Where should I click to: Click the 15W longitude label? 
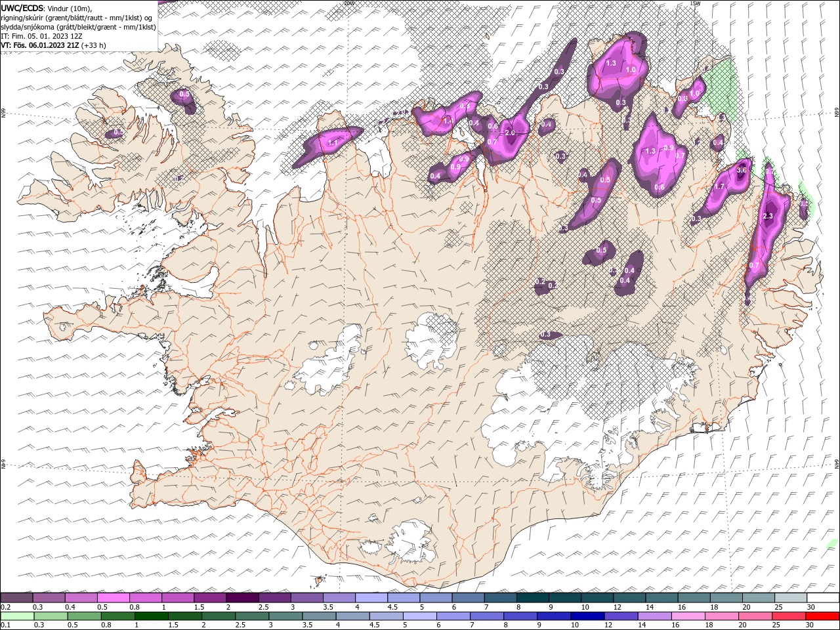(695, 3)
